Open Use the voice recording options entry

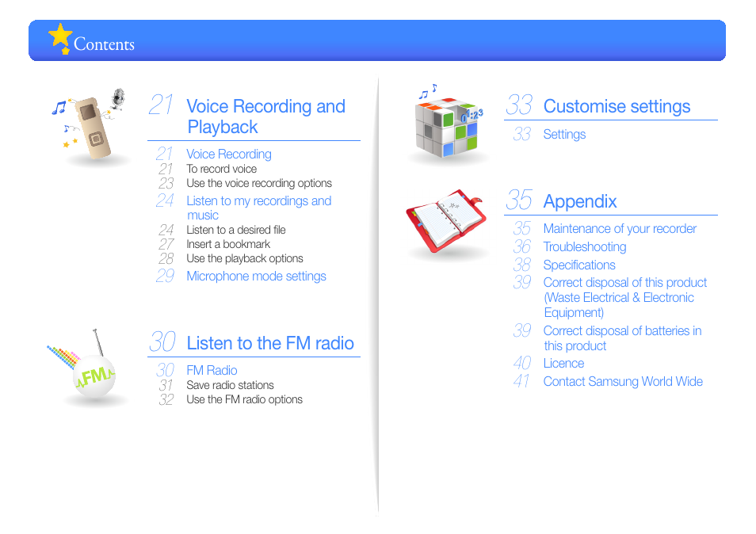pos(259,184)
